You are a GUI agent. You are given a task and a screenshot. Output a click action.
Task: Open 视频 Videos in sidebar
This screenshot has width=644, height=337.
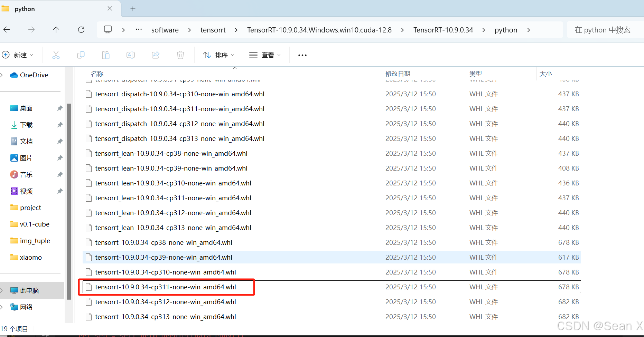tap(21, 191)
